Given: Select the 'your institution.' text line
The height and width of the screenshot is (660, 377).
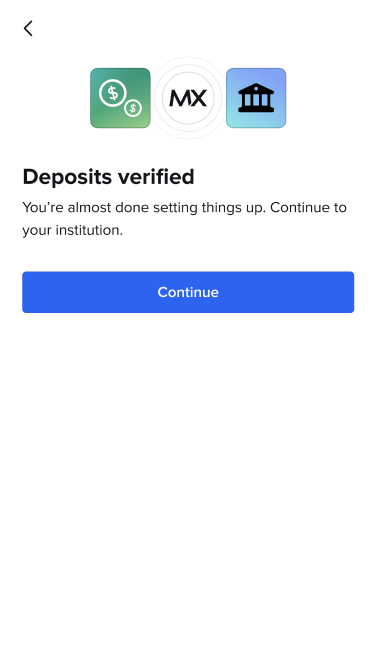Looking at the screenshot, I should tap(72, 231).
